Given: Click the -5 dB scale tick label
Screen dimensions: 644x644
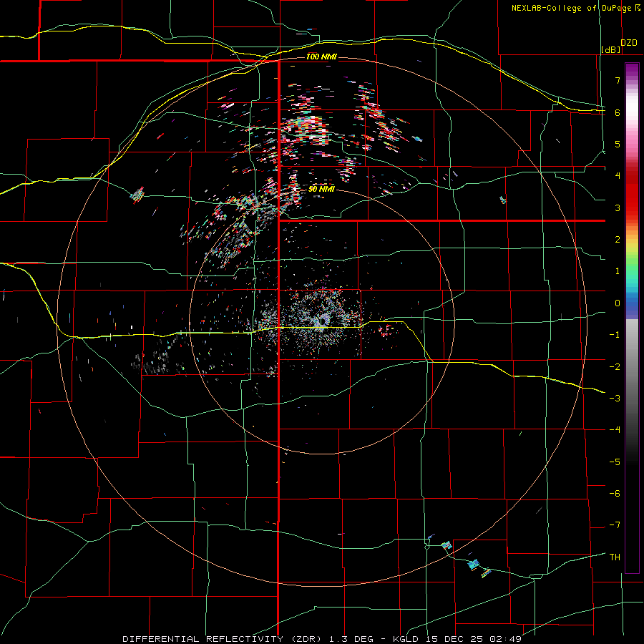Looking at the screenshot, I should coord(615,462).
